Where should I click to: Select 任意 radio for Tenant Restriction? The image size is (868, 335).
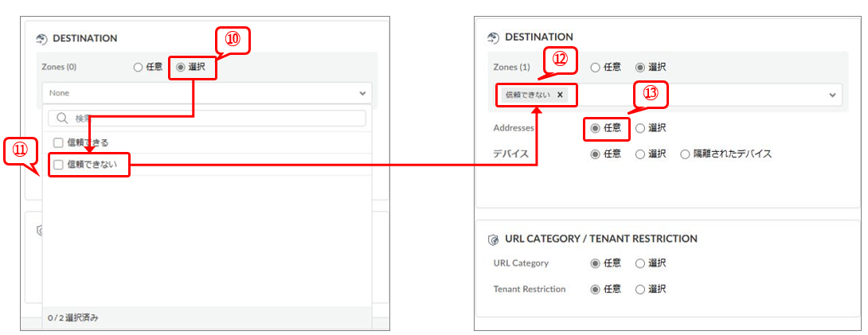pyautogui.click(x=595, y=290)
